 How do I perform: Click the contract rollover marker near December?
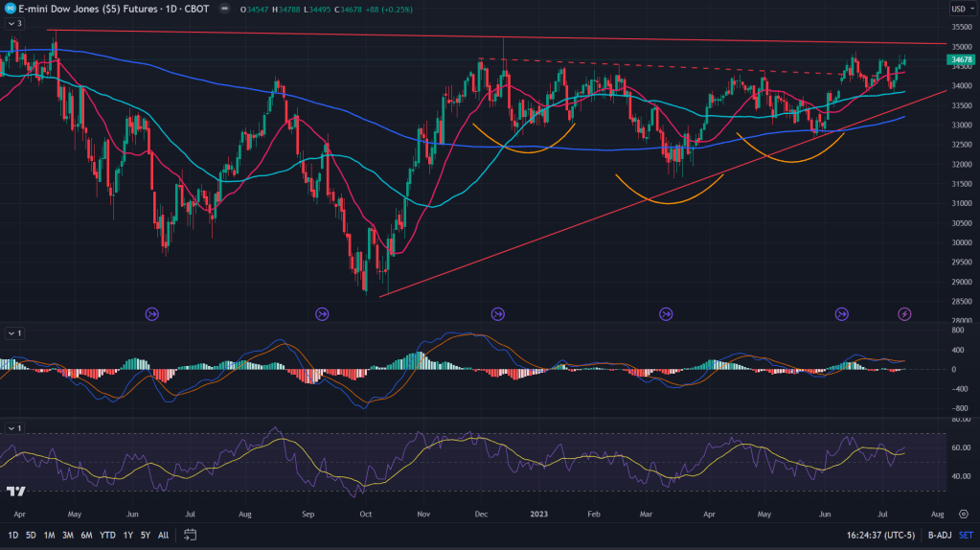[497, 313]
